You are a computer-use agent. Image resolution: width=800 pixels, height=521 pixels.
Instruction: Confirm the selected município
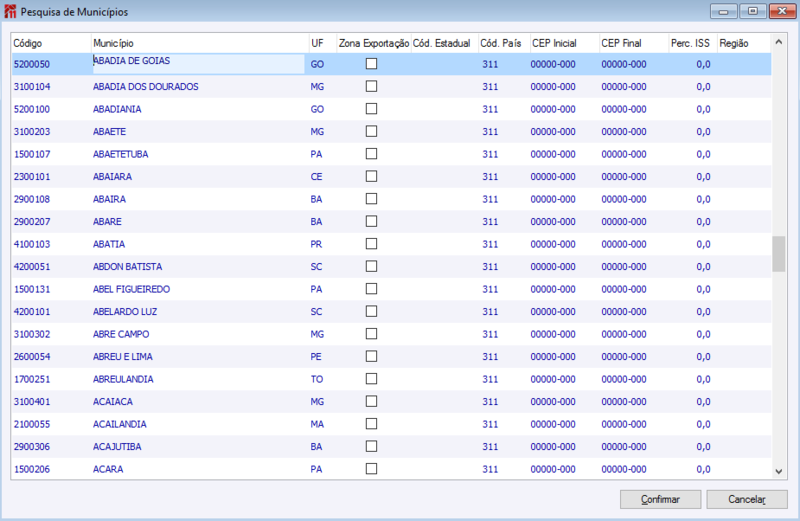[660, 500]
